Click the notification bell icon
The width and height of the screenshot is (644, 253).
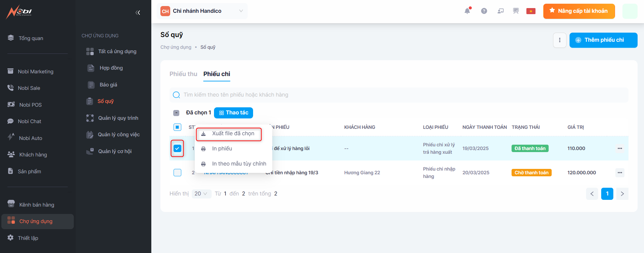[467, 11]
